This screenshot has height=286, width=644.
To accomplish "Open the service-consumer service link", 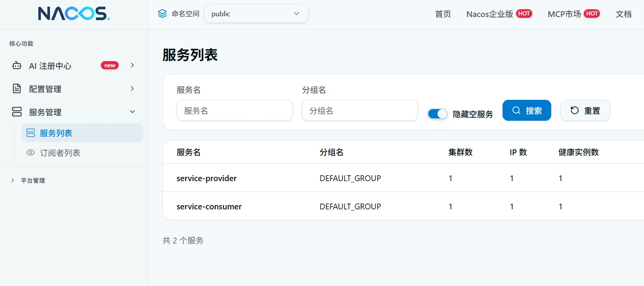I will [209, 206].
